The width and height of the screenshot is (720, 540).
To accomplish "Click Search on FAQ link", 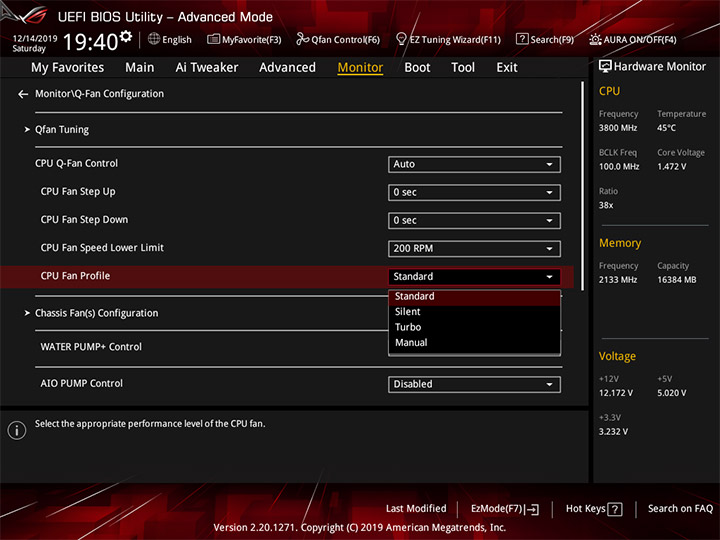I will [680, 509].
